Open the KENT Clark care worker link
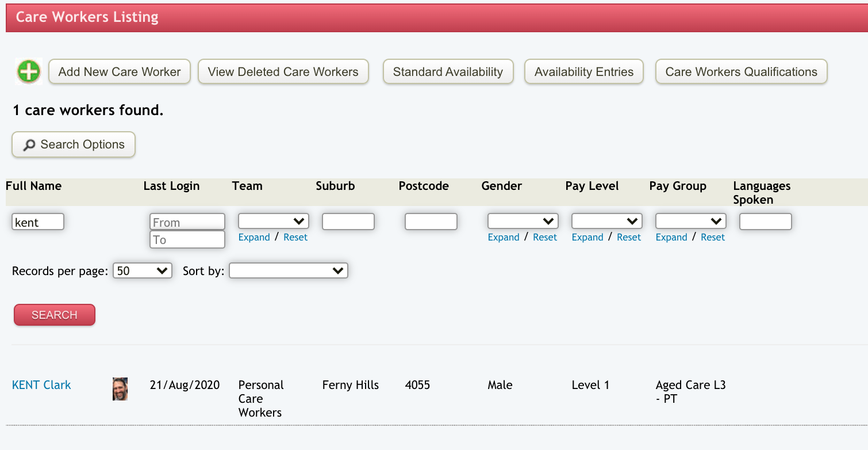The width and height of the screenshot is (868, 450). pos(41,385)
